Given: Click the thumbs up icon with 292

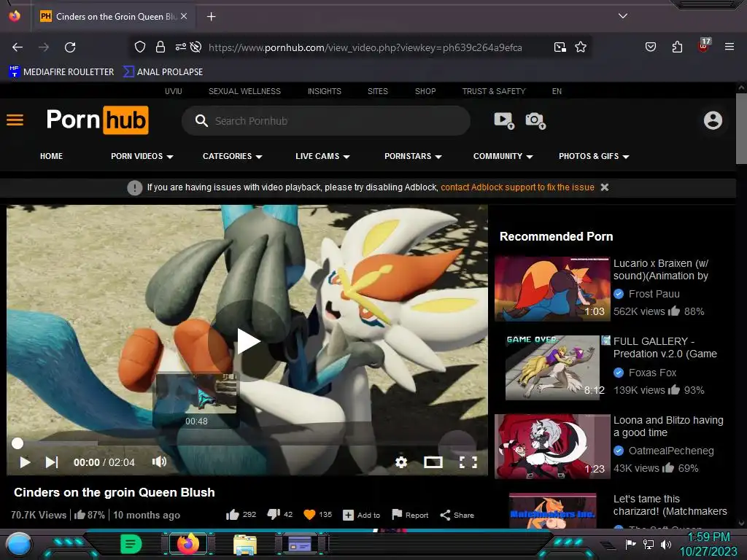Looking at the screenshot, I should click(x=233, y=515).
